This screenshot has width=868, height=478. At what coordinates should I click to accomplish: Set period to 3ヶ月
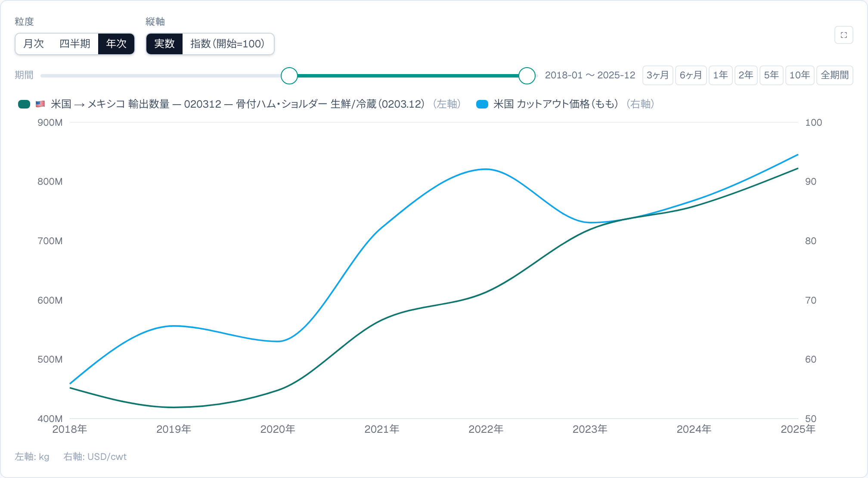point(657,75)
